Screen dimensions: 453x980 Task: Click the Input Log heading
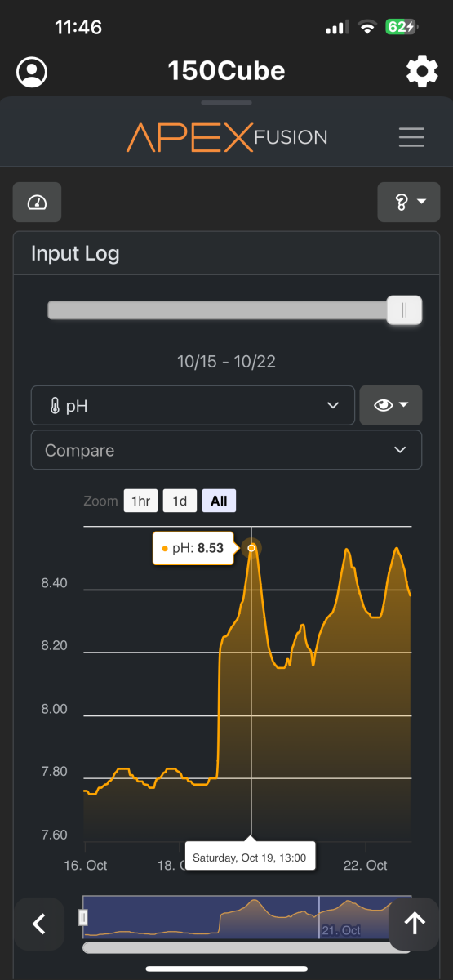75,253
